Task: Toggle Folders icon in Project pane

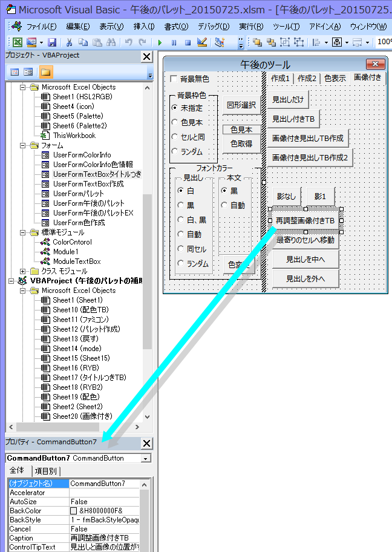Action: pos(45,72)
